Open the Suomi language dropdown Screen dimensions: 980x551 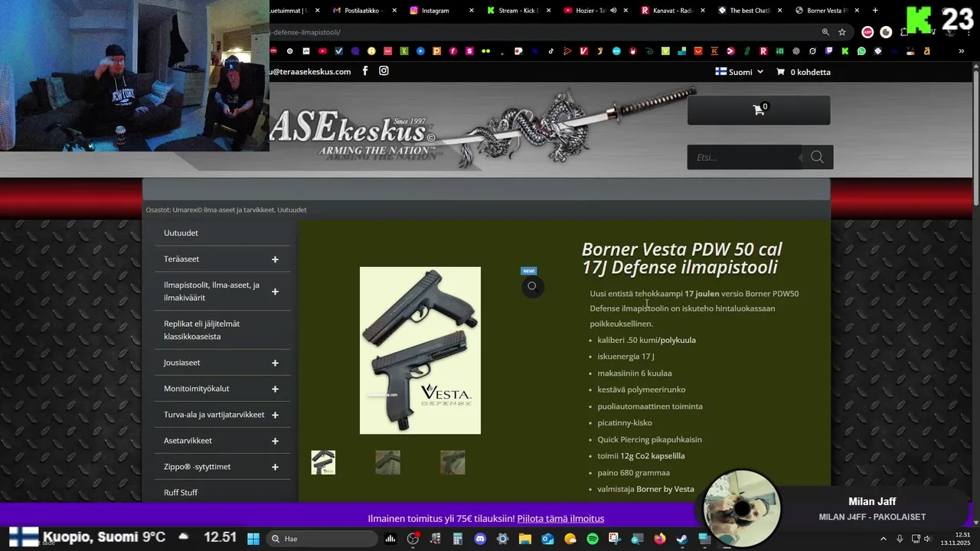click(x=739, y=72)
